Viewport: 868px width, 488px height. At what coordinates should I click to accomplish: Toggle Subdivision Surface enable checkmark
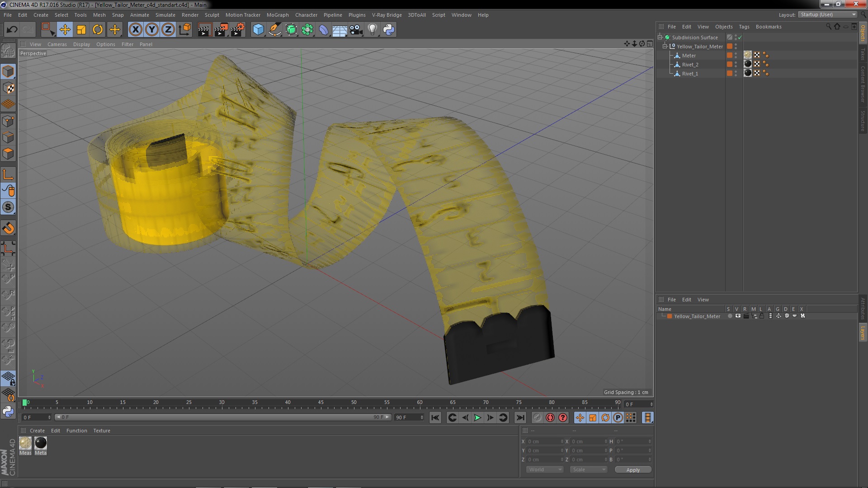(740, 38)
